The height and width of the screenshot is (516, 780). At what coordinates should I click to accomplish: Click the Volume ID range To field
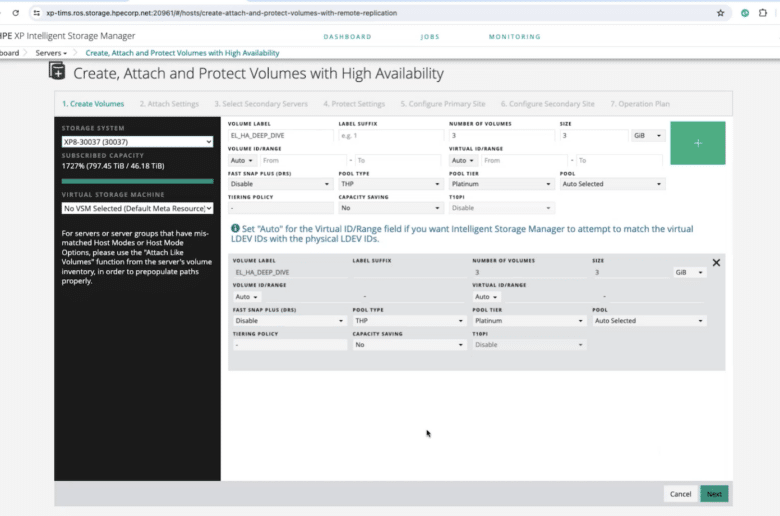[x=398, y=160]
